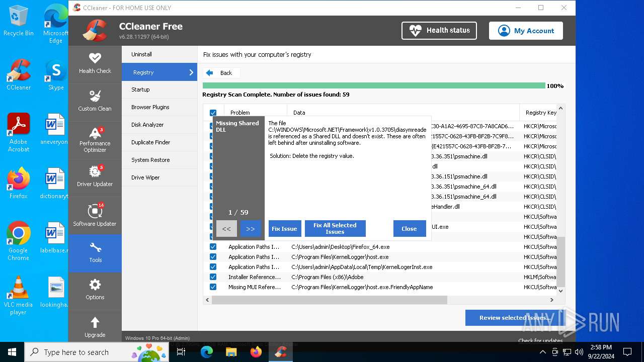Viewport: 644px width, 362px height.
Task: Open Software Updater section
Action: (95, 215)
